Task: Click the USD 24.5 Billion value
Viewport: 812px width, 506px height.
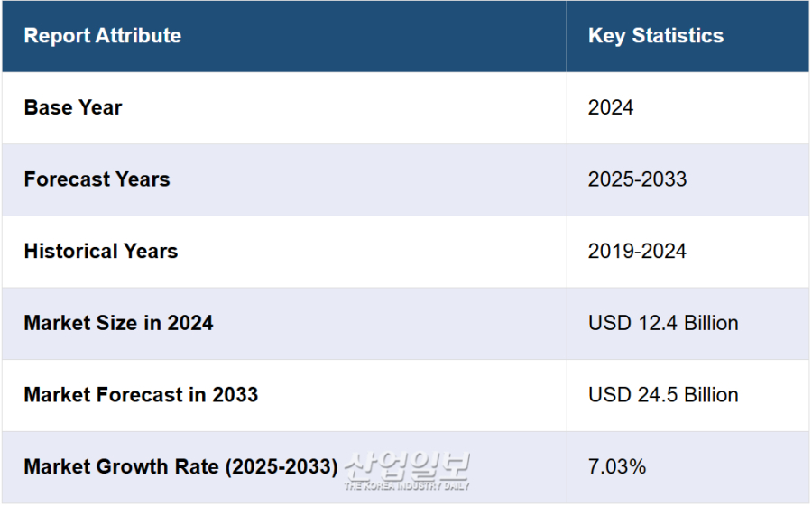Action: coord(663,395)
